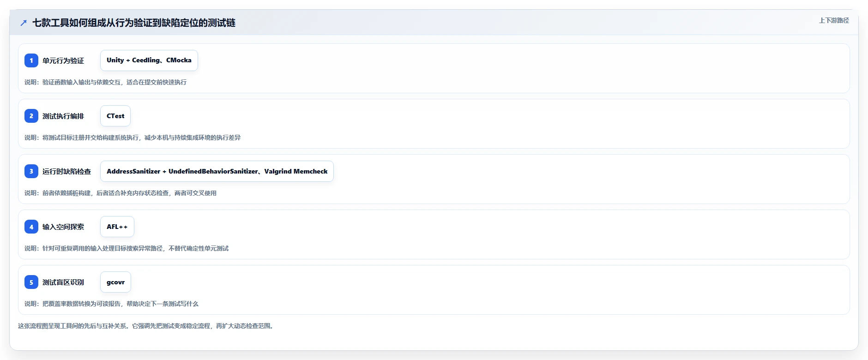Click step number 5 badge

[31, 282]
